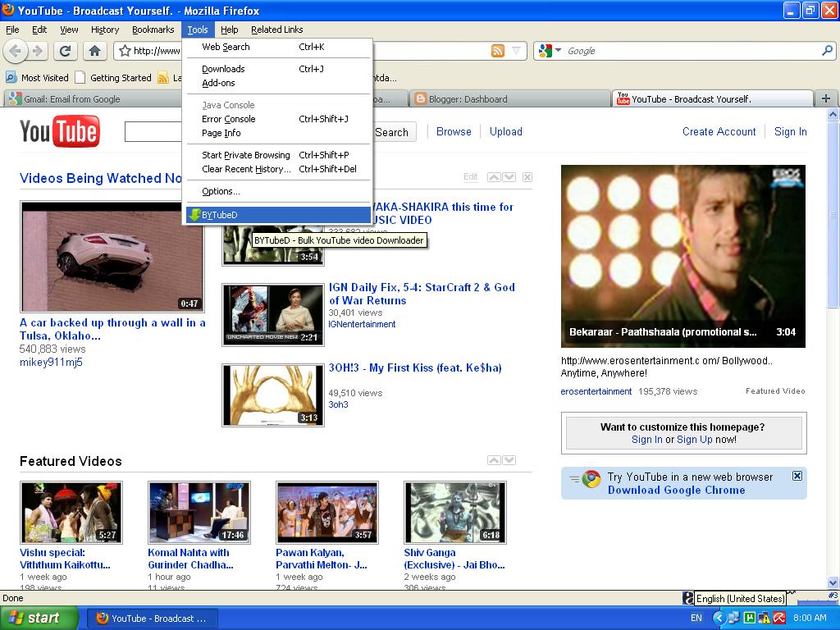Move Videos Being Watched module down
This screenshot has width=840, height=630.
[x=509, y=177]
